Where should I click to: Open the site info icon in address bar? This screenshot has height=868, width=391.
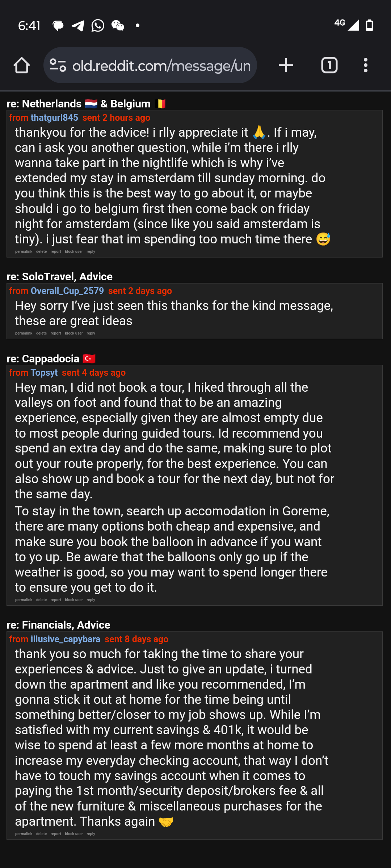point(58,65)
